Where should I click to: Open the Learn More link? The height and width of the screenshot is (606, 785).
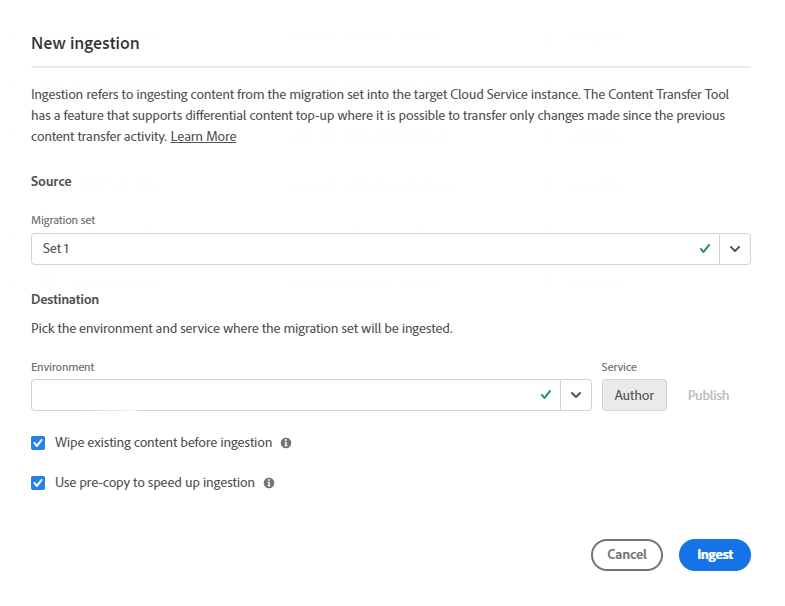coord(203,137)
